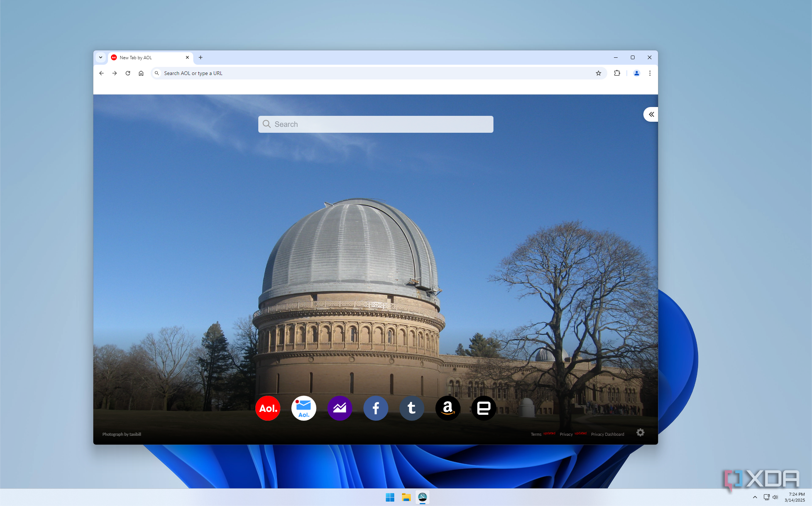Focus the Search AOL address bar
The image size is (812, 506).
[x=378, y=73]
